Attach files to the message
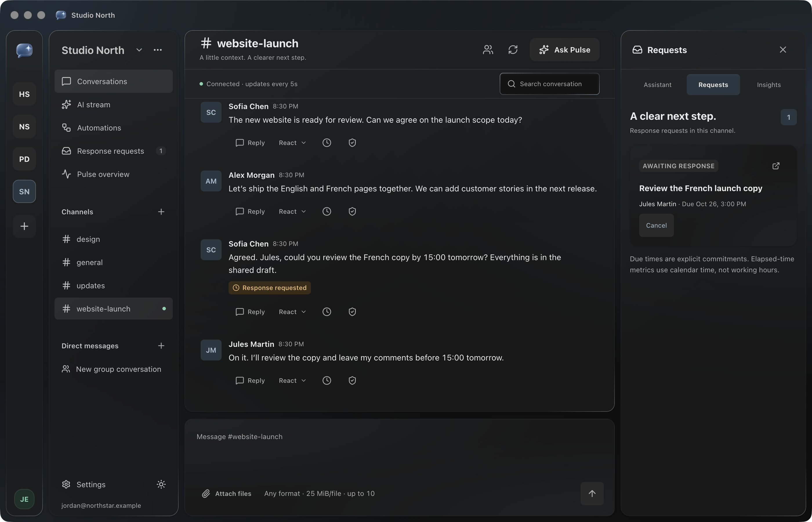812x522 pixels. tap(227, 494)
